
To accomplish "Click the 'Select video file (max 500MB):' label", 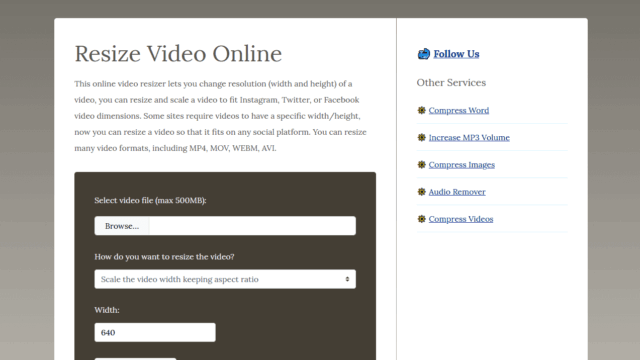I will tap(150, 200).
